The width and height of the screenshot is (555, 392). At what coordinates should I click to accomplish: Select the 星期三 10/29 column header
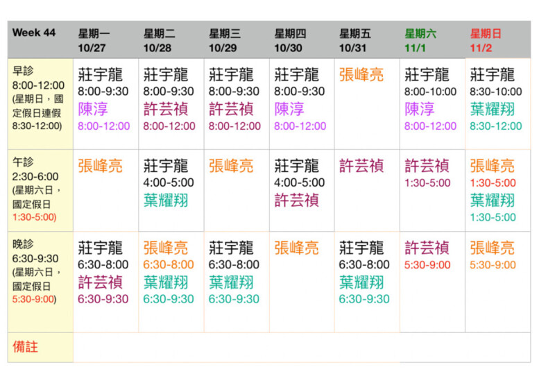click(225, 40)
